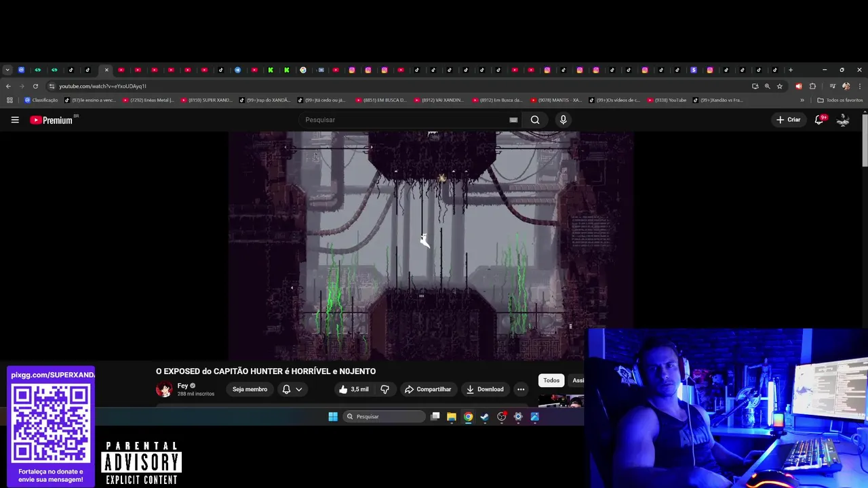Image resolution: width=868 pixels, height=488 pixels.
Task: Click the address bar URL youtube.com/watch
Action: pyautogui.click(x=102, y=86)
